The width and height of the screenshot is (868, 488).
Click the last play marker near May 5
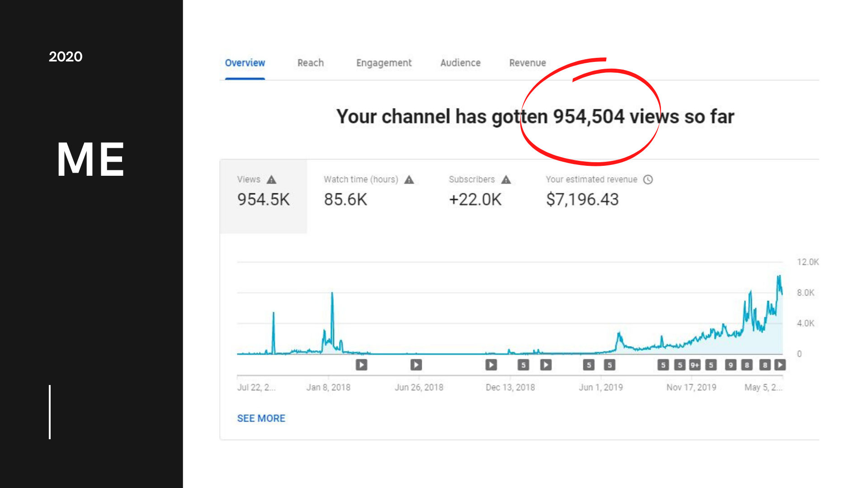pyautogui.click(x=780, y=365)
